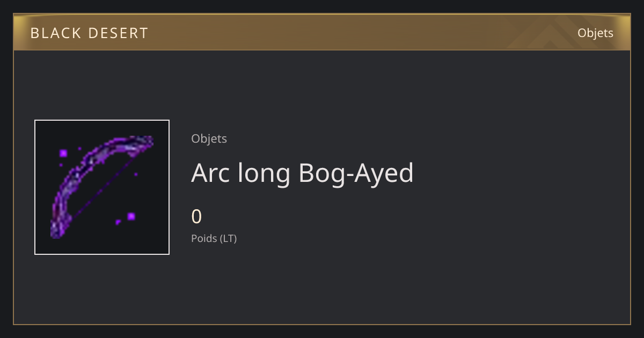Viewport: 644px width, 338px height.
Task: Click the white-bordered item thumbnail frame
Action: [x=102, y=187]
